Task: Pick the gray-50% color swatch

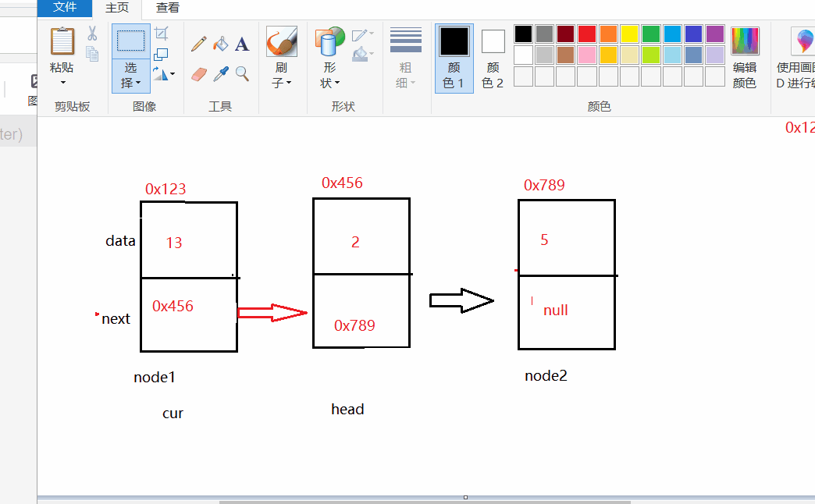Action: pyautogui.click(x=544, y=34)
